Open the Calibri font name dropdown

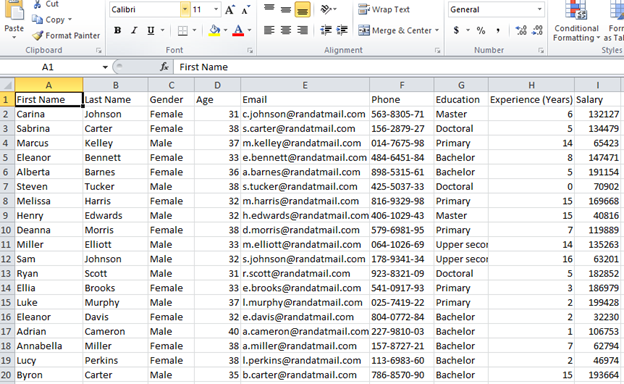185,9
